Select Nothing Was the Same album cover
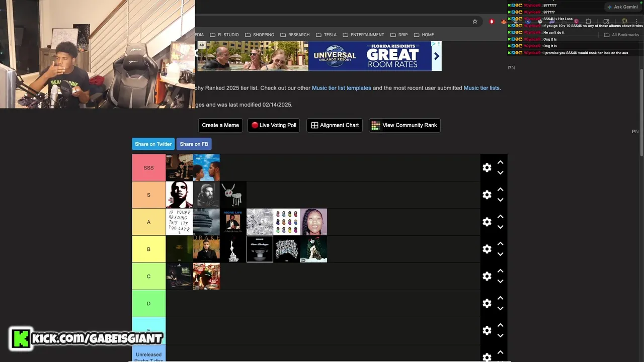The height and width of the screenshot is (362, 644). (206, 167)
